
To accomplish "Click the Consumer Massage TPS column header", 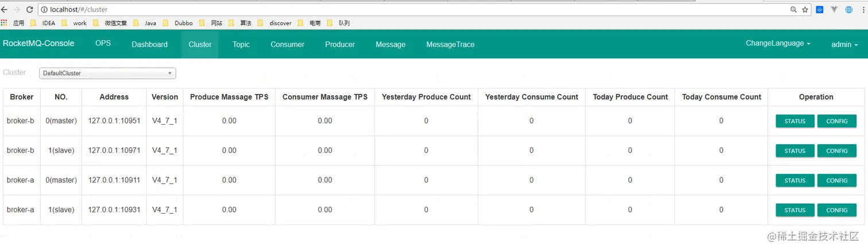I will tap(325, 97).
